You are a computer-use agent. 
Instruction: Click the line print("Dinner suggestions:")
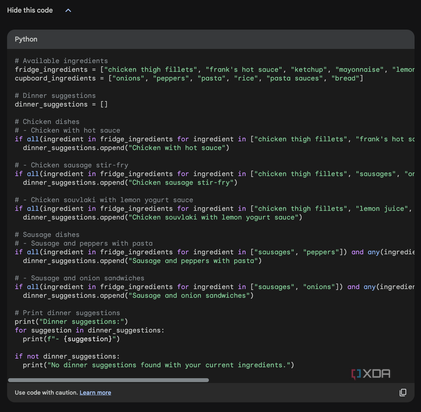click(x=71, y=321)
